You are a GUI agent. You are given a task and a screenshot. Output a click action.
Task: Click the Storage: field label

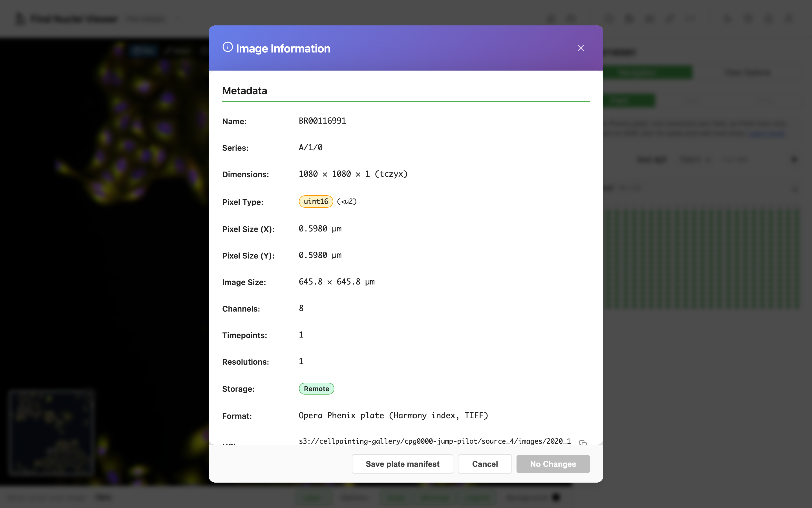click(x=238, y=389)
